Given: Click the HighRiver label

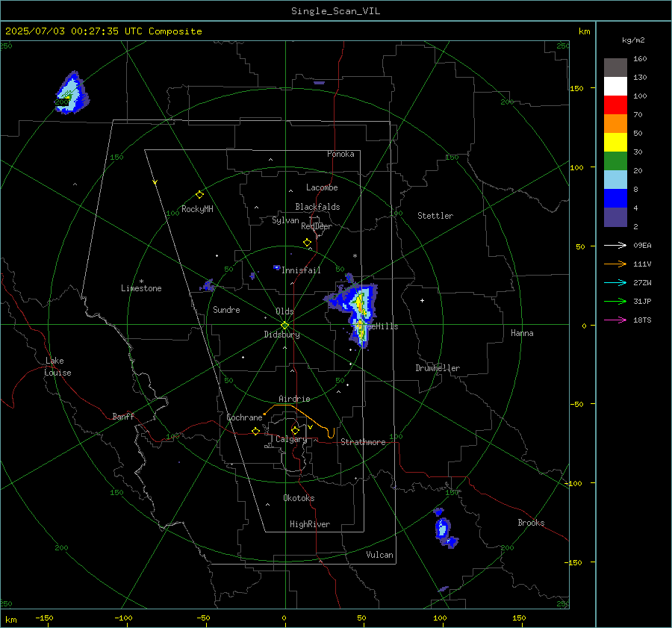Looking at the screenshot, I should click(309, 524).
